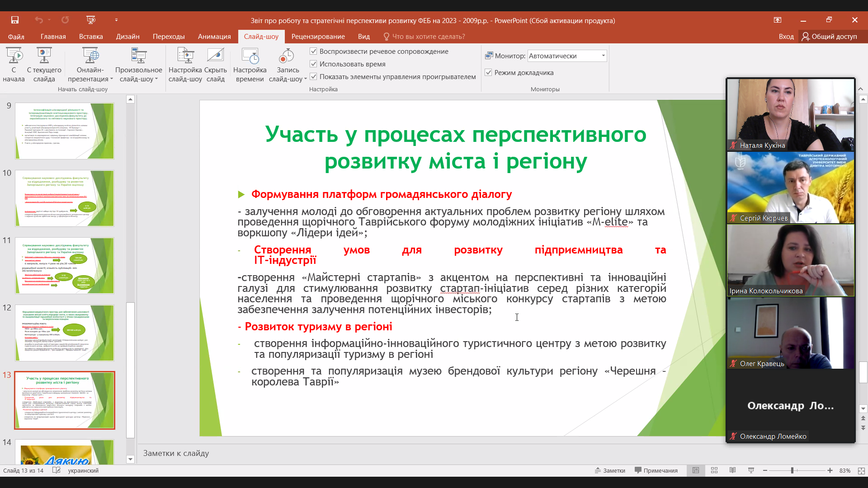Viewport: 868px width, 488px height.
Task: Open Set Up Slide Show settings
Action: coord(185,56)
